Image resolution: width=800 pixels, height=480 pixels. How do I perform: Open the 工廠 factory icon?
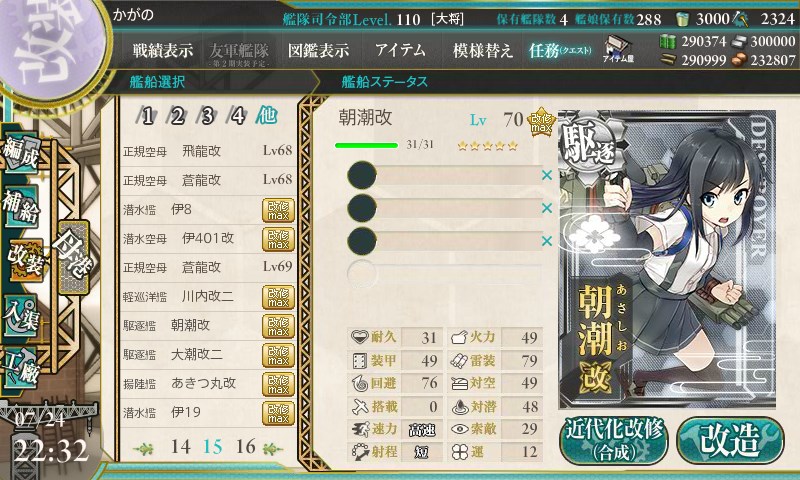(21, 367)
